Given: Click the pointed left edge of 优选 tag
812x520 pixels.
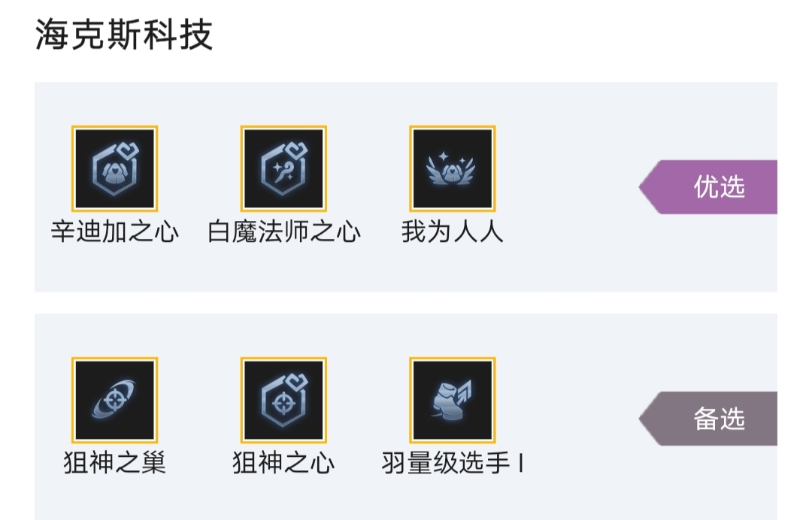Looking at the screenshot, I should [647, 187].
